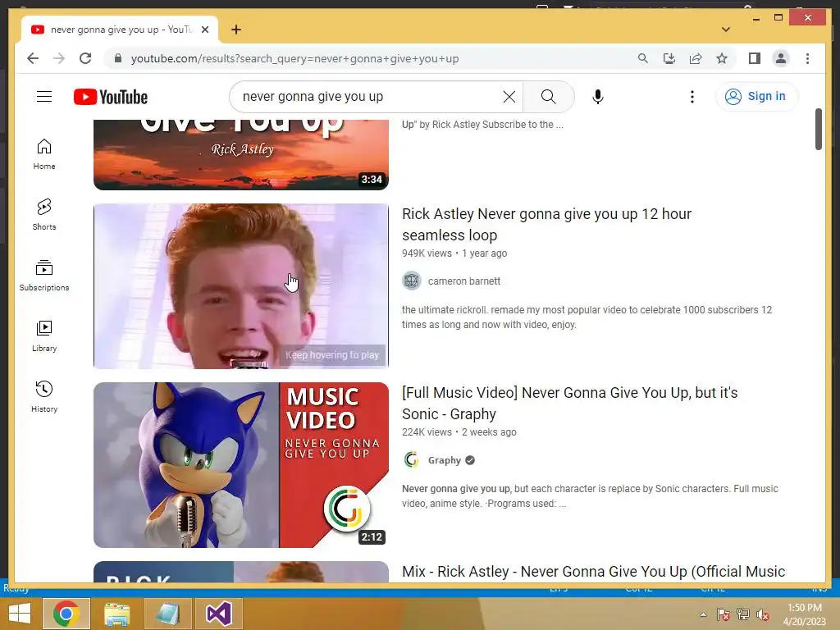The height and width of the screenshot is (630, 840).
Task: Click the volume speaker tray icon
Action: (763, 614)
